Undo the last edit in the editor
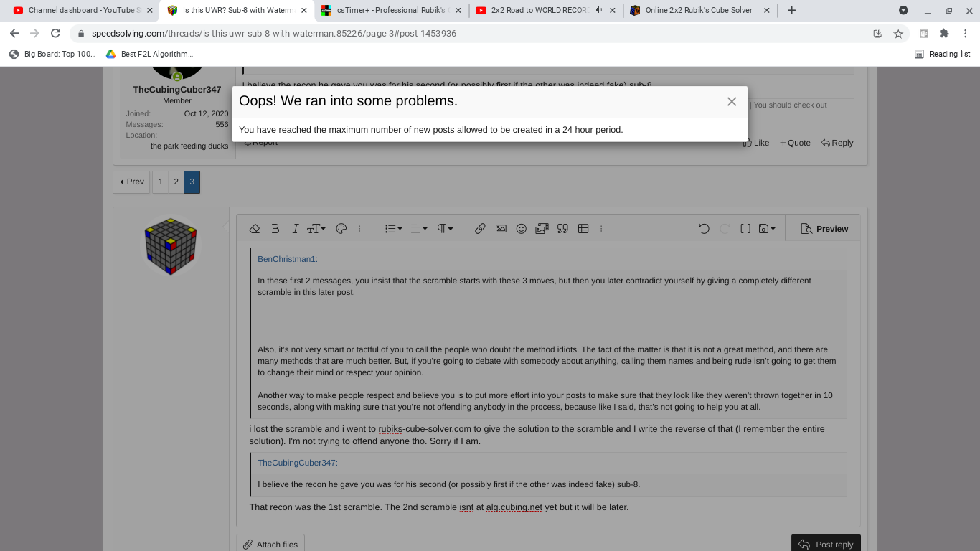The image size is (980, 551). click(x=704, y=229)
